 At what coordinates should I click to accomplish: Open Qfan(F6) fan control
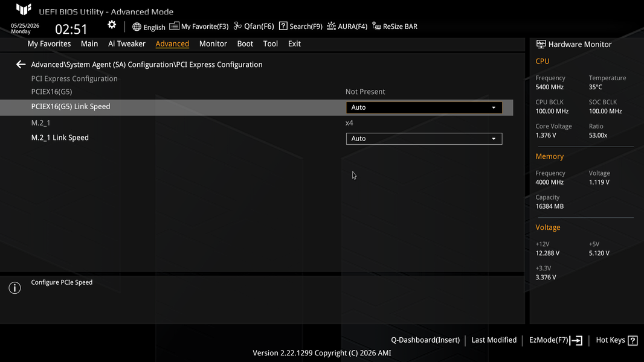[x=254, y=26]
